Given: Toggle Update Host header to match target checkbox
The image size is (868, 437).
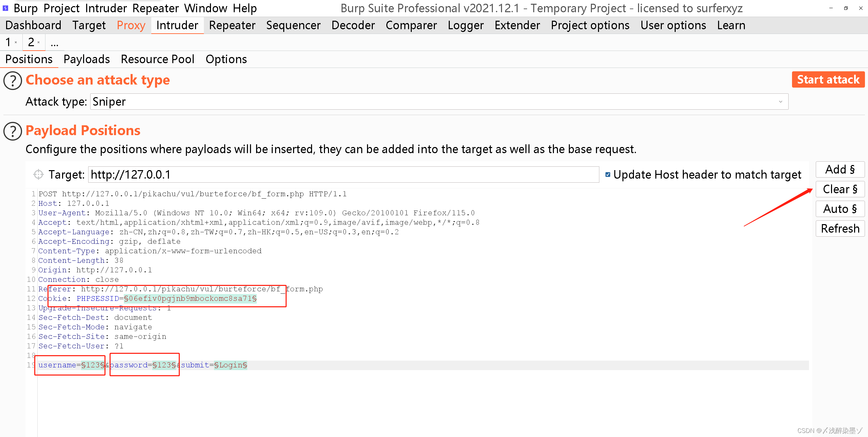Looking at the screenshot, I should coord(608,175).
